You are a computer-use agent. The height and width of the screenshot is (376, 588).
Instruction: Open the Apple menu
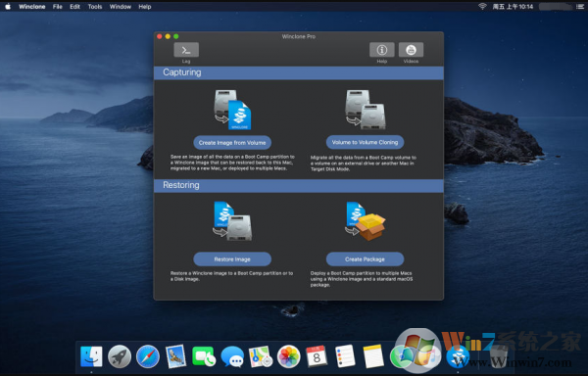8,7
